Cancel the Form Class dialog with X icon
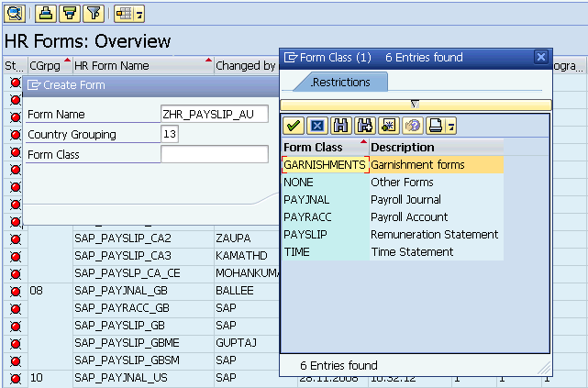The image size is (588, 388). 316,126
